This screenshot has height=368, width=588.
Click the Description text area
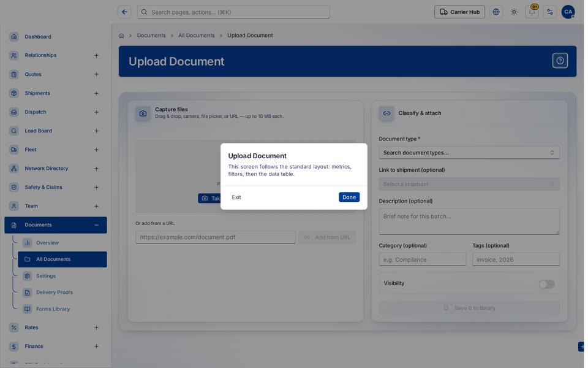pyautogui.click(x=469, y=222)
